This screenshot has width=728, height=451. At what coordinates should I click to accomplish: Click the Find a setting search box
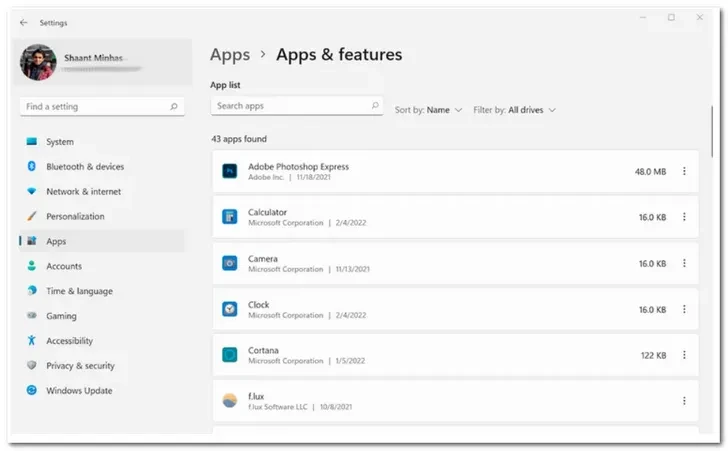pos(102,106)
